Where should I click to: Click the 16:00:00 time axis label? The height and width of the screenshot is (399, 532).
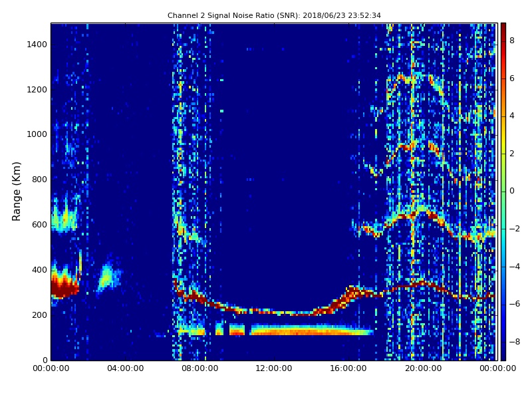(x=348, y=368)
